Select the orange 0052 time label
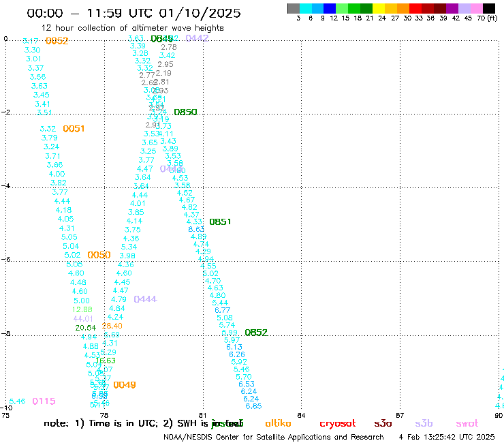Image resolution: width=504 pixels, height=443 pixels. click(x=57, y=41)
